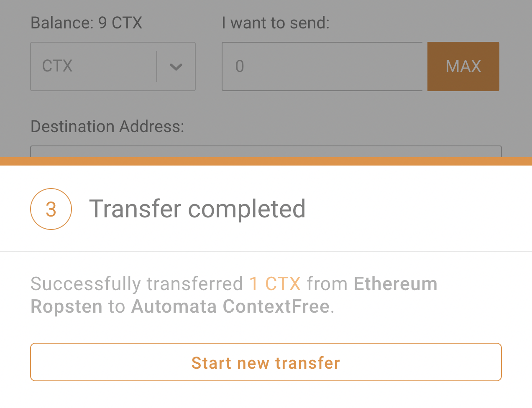Image resolution: width=532 pixels, height=408 pixels.
Task: Click the I want to send label
Action: pyautogui.click(x=276, y=23)
